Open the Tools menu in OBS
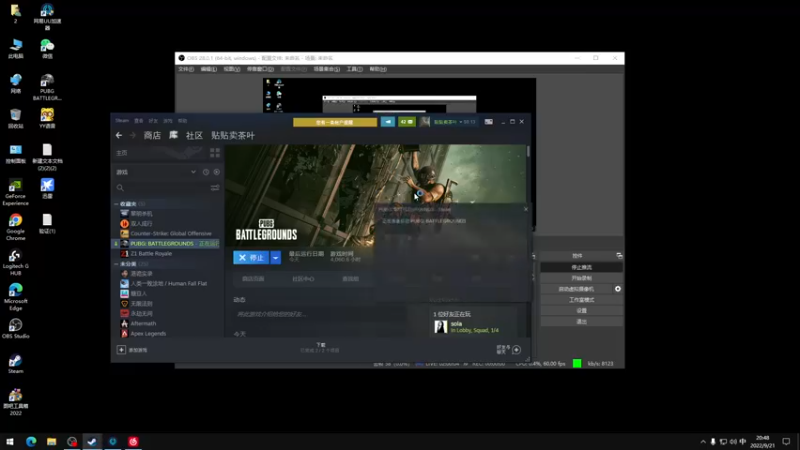The image size is (800, 450). point(355,69)
